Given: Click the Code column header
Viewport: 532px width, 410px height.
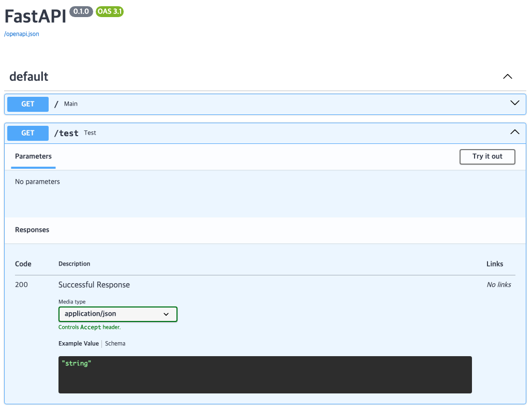Looking at the screenshot, I should 23,264.
